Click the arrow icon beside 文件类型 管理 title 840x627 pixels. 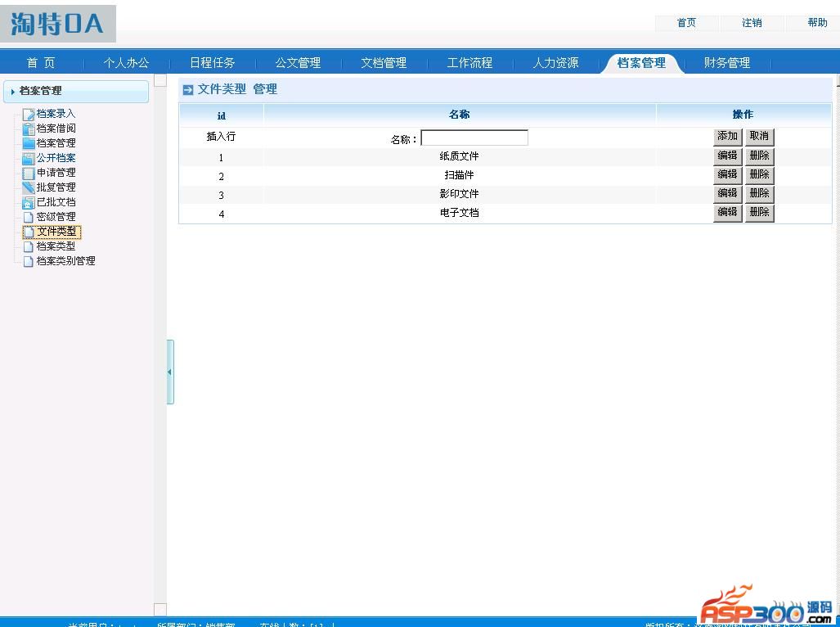(187, 89)
